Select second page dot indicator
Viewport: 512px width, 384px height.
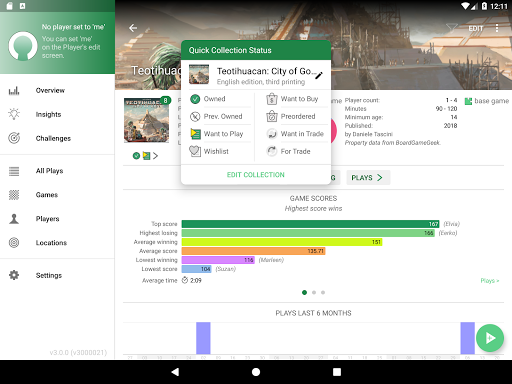[x=314, y=293]
